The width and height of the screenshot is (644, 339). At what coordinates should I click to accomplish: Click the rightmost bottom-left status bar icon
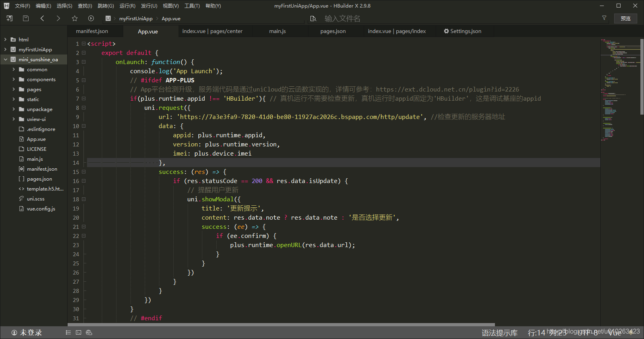[x=89, y=333]
